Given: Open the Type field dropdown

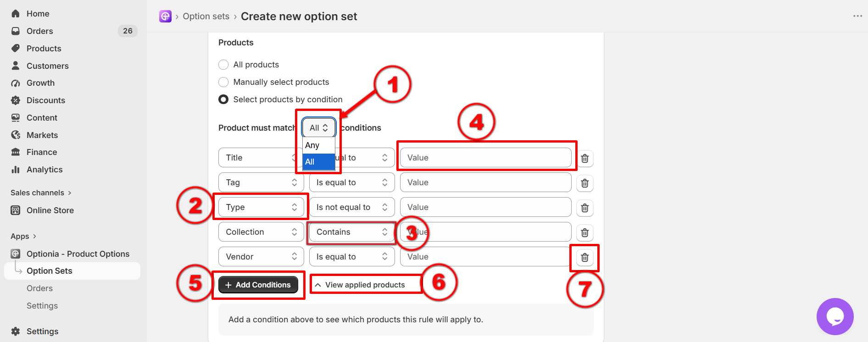Looking at the screenshot, I should tap(261, 207).
